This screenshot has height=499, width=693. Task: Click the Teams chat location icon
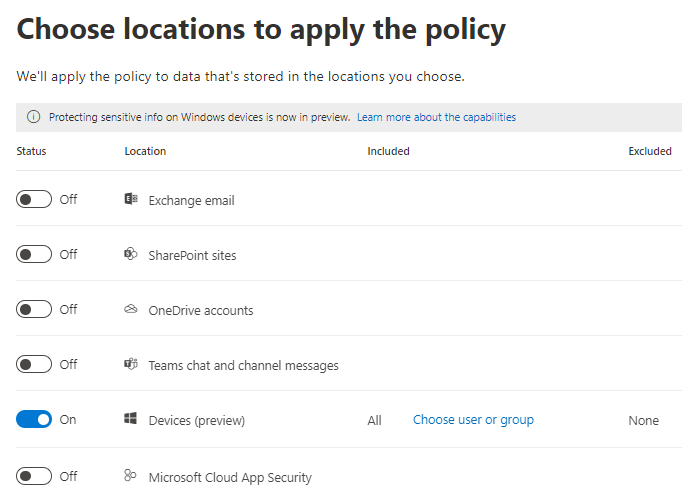point(130,365)
